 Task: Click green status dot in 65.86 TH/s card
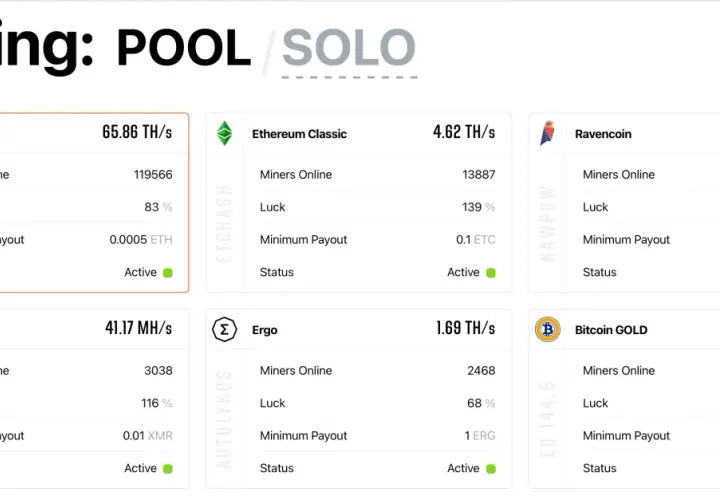coord(168,273)
